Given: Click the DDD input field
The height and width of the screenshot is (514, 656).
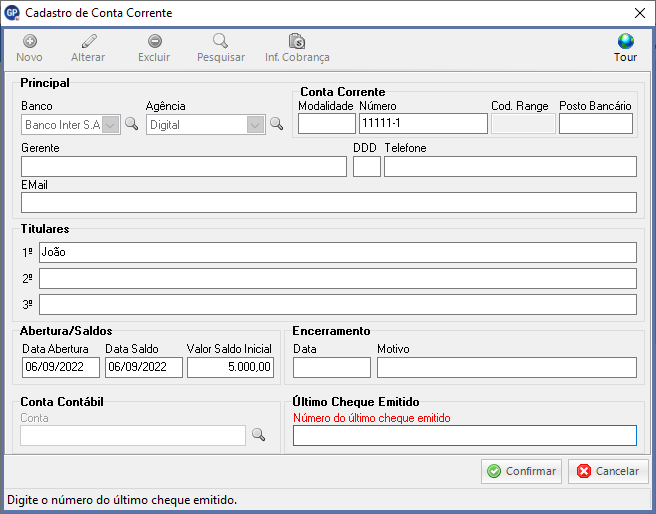Looking at the screenshot, I should (x=366, y=166).
